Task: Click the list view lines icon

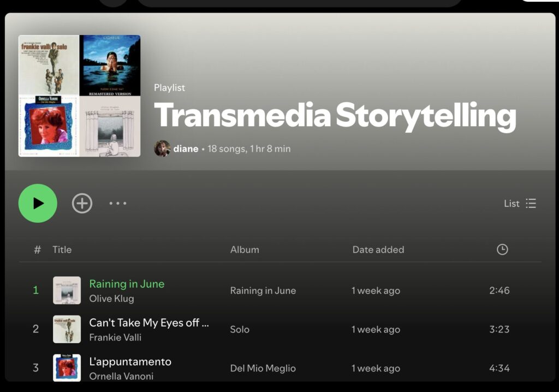Action: pos(531,203)
